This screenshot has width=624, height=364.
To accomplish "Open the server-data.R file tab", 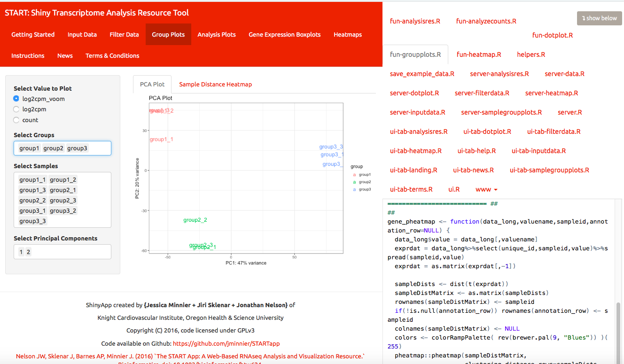I will 565,74.
